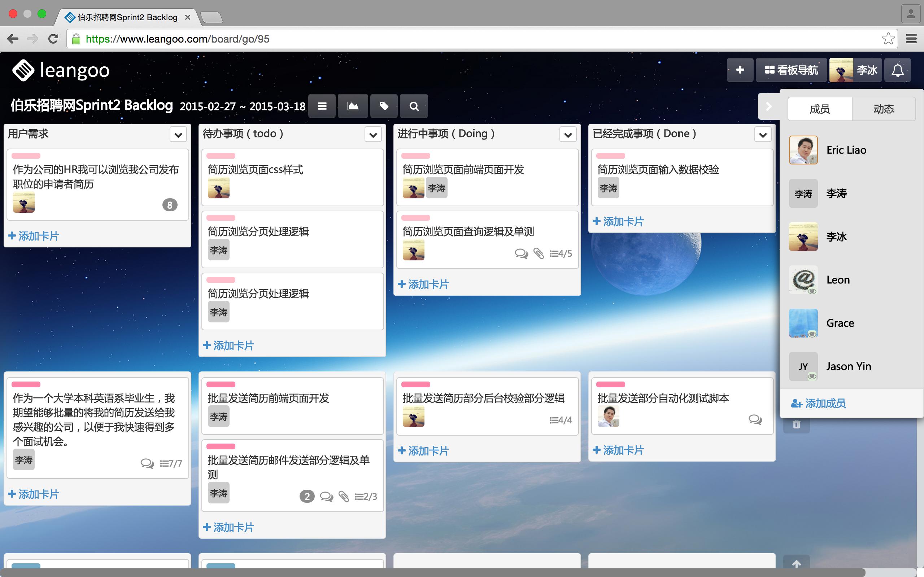The width and height of the screenshot is (924, 577).
Task: Select the 成员 tab
Action: [x=819, y=109]
